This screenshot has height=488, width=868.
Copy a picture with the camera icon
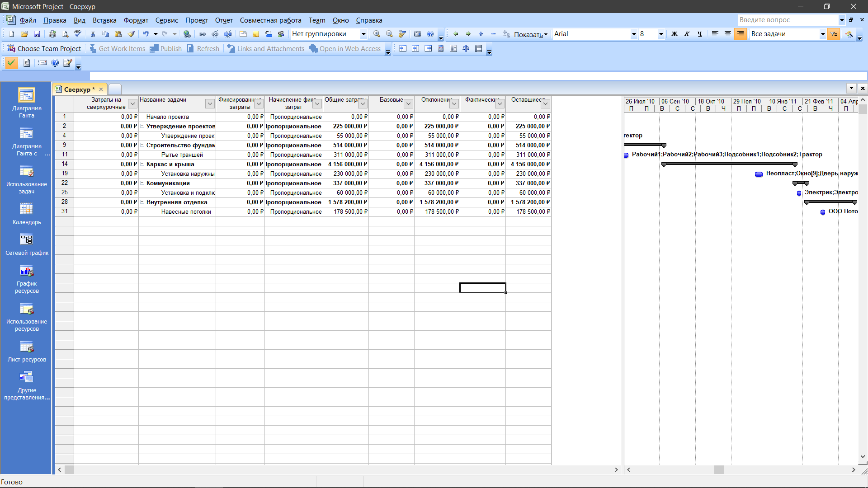[417, 34]
